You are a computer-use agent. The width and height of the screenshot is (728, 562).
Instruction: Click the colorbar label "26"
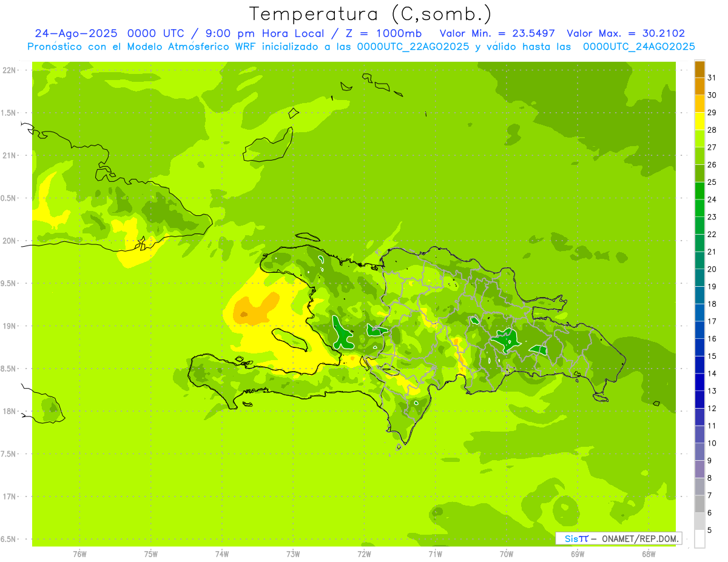click(x=712, y=164)
